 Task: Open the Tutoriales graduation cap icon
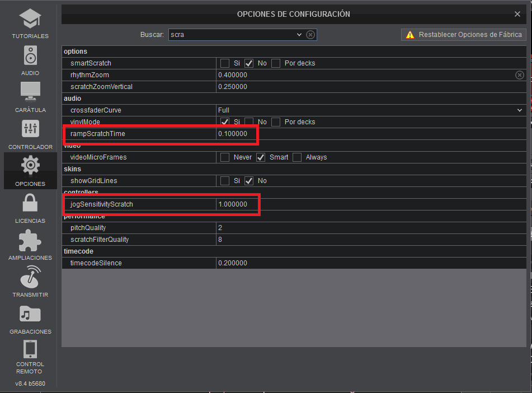[30, 18]
